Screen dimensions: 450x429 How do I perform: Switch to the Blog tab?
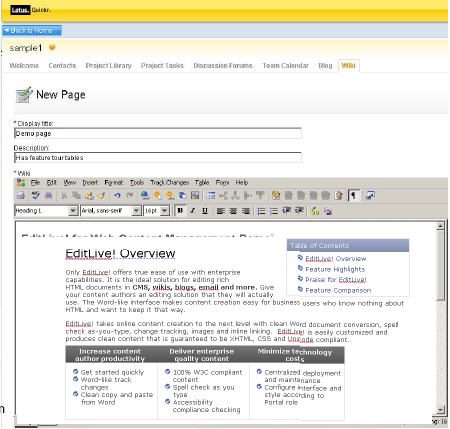(325, 65)
